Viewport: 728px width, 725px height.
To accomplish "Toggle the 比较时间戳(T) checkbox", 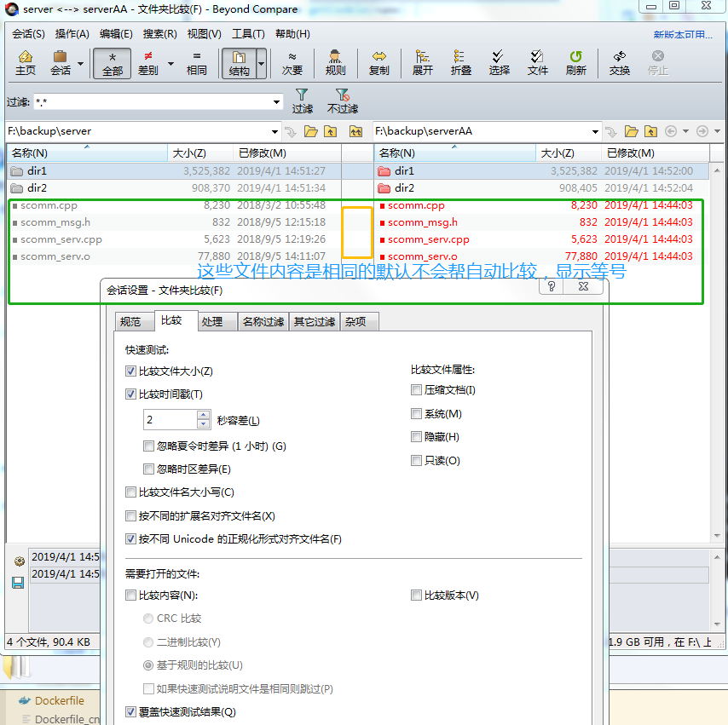I will [130, 394].
